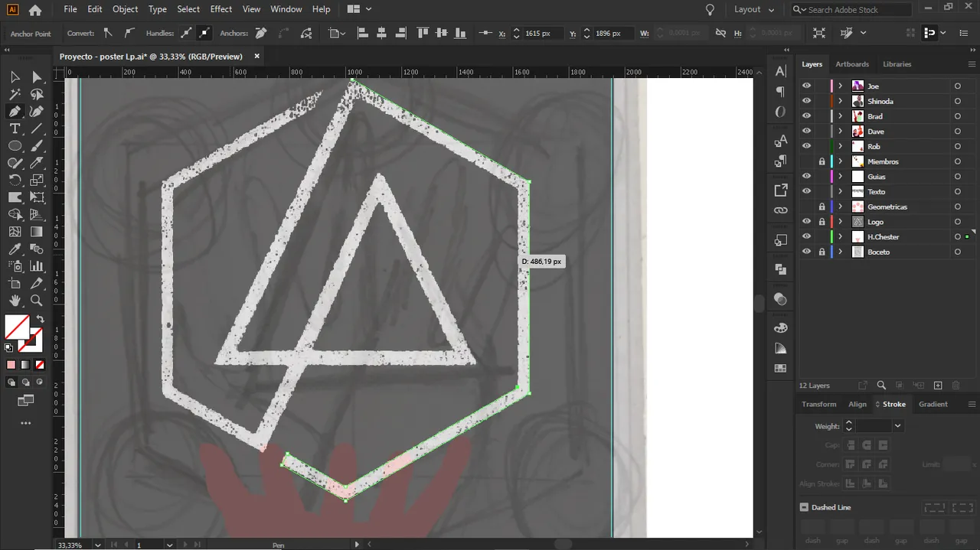Switch to the Align tab
This screenshot has height=550, width=980.
(857, 404)
